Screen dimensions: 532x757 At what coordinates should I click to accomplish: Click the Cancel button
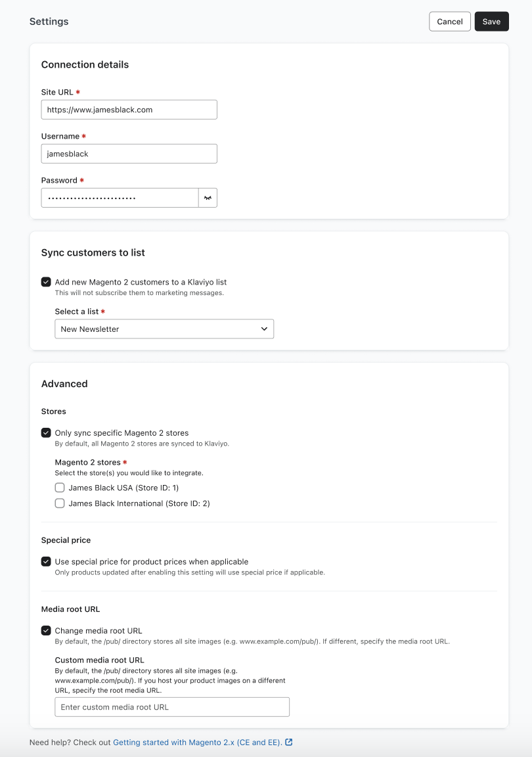click(450, 22)
